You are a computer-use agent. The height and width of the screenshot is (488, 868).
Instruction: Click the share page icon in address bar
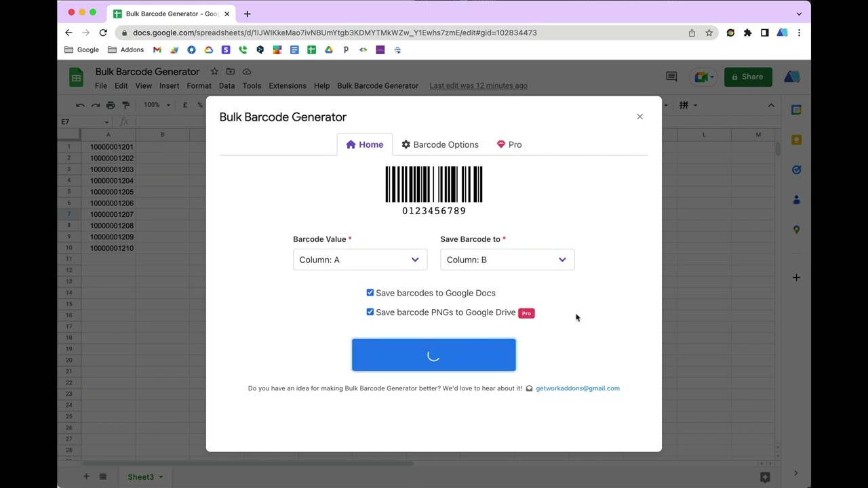[692, 33]
